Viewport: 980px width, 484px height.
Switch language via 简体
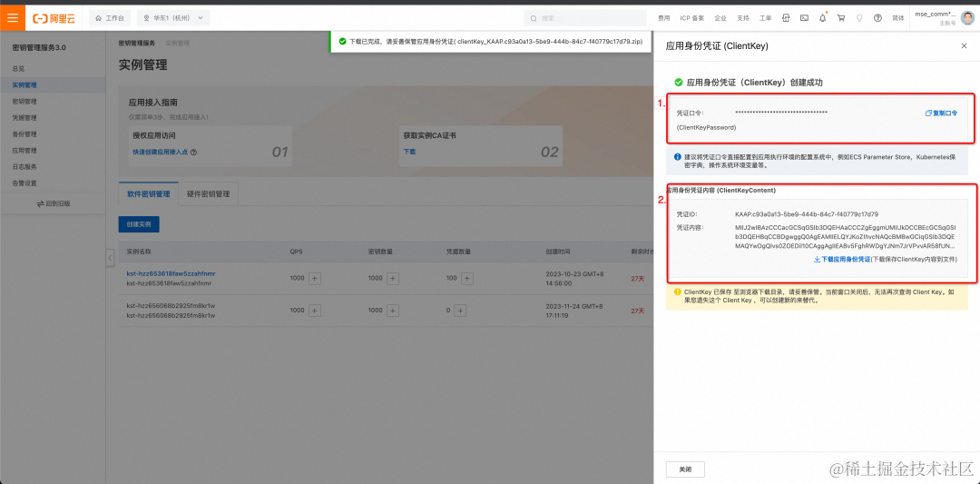coord(898,18)
